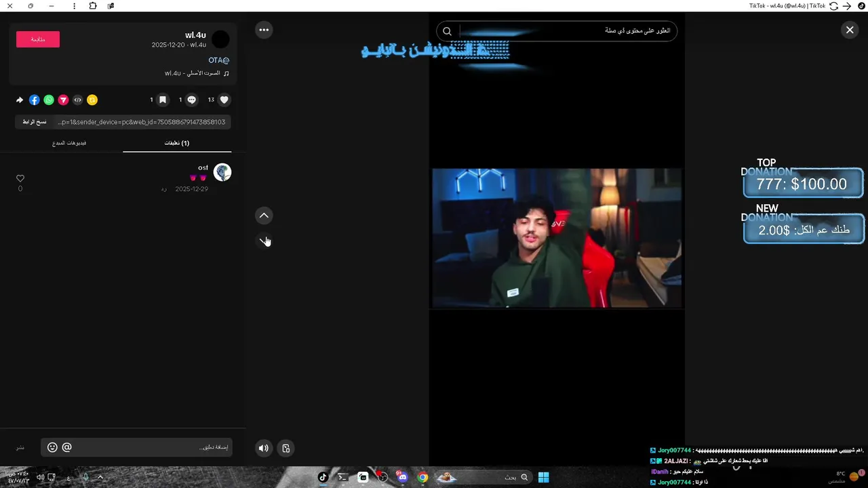
Task: Bookmark the video with the favorites icon
Action: tap(163, 100)
